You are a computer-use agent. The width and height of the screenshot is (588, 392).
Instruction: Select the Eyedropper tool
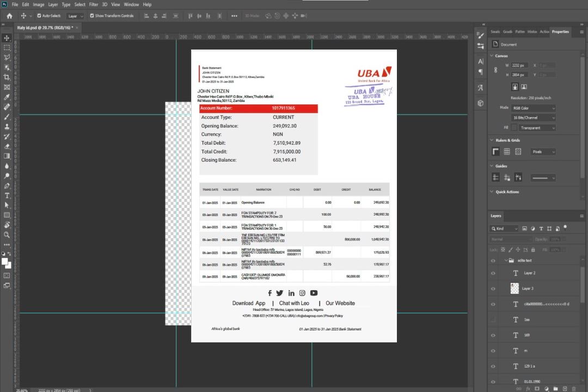(x=7, y=97)
